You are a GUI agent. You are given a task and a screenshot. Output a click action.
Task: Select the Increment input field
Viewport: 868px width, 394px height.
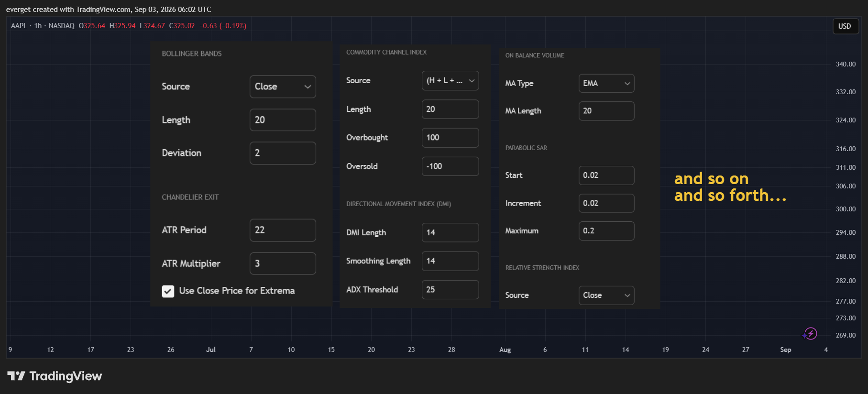click(606, 203)
